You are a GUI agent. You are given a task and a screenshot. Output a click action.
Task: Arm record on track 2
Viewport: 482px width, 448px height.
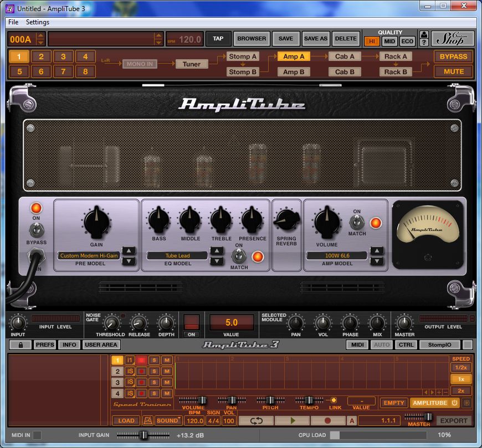pos(142,371)
